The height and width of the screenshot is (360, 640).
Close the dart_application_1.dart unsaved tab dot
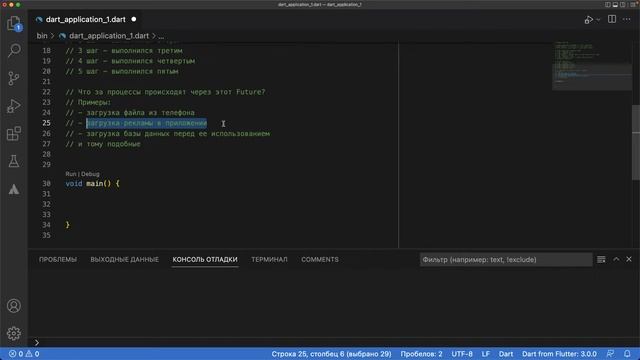pos(134,19)
